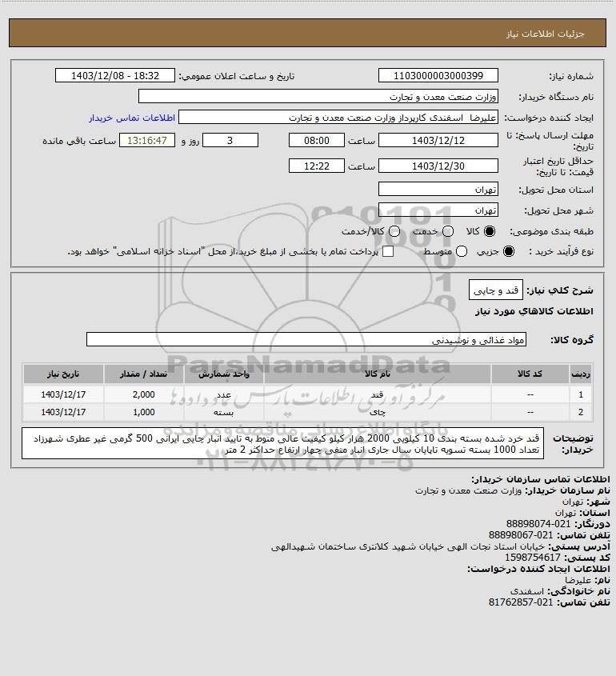This screenshot has height=676, width=616.
Task: Click the validity time field 12:22
Action: (317, 166)
